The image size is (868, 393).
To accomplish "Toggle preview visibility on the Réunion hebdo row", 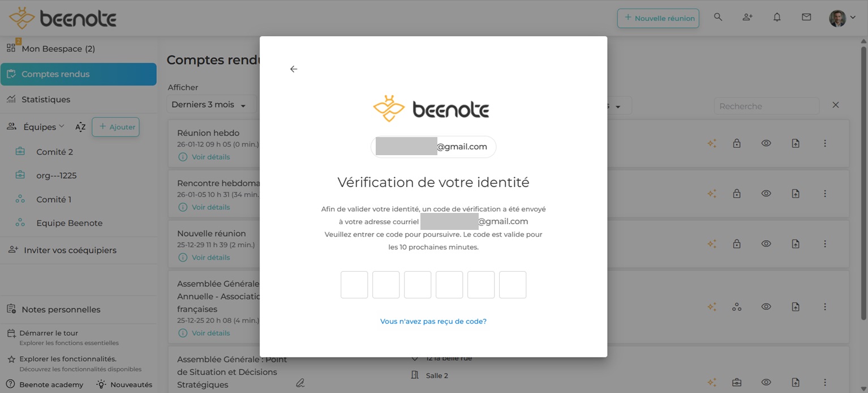I will coord(766,143).
